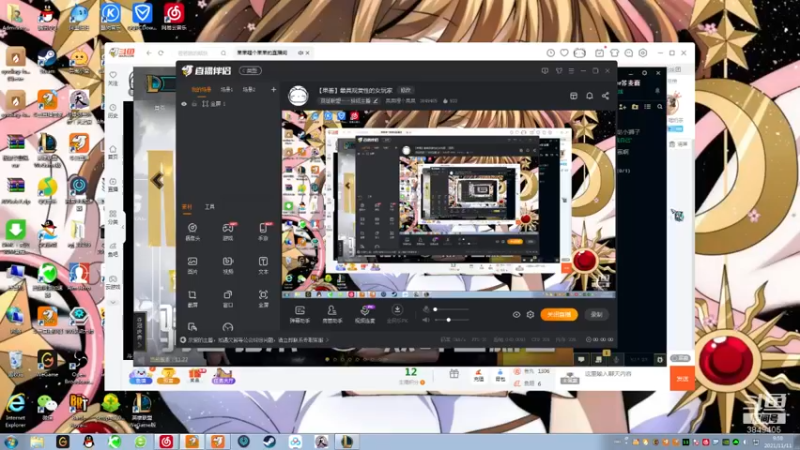Viewport: 800px width, 450px height.
Task: Click the Windows Start button
Action: click(11, 441)
